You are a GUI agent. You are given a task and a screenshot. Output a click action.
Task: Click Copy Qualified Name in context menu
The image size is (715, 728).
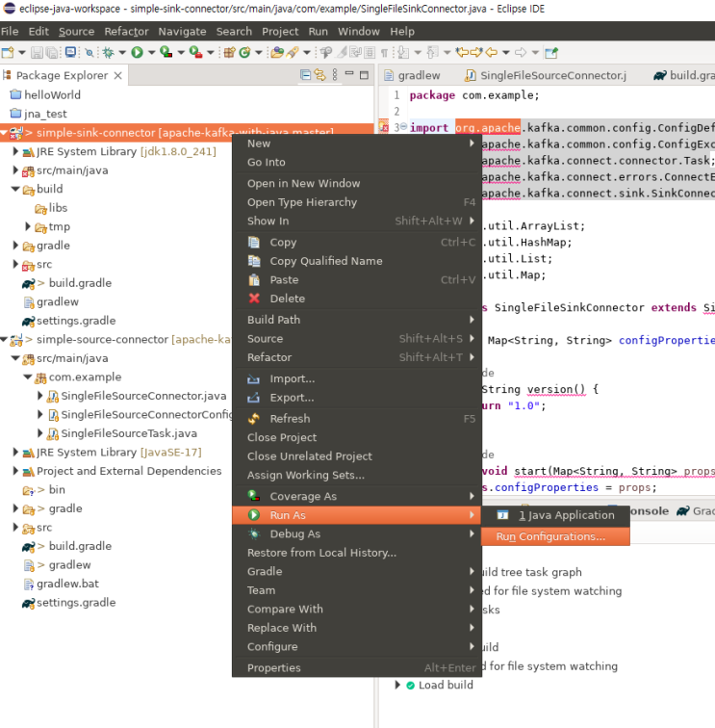tap(356, 261)
